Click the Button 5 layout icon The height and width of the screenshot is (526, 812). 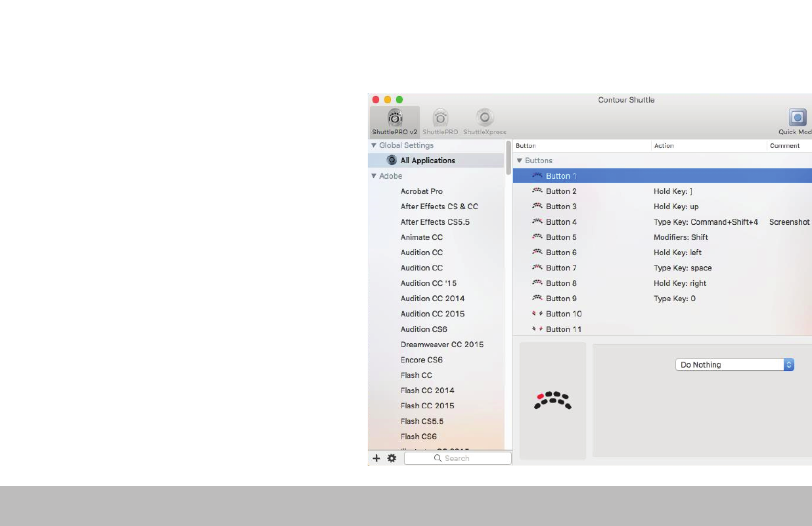coord(537,237)
